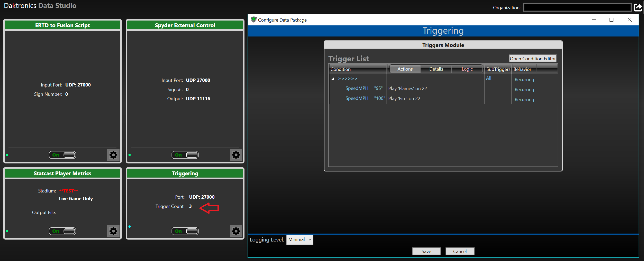The height and width of the screenshot is (261, 644).
Task: Click the share icon beside Organization field
Action: click(638, 7)
